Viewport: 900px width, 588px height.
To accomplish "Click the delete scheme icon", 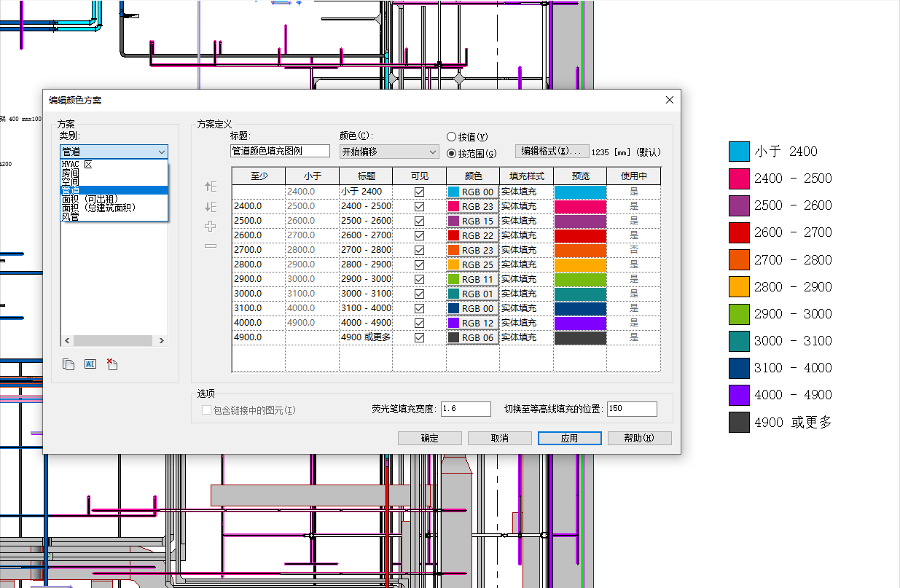I will click(x=111, y=364).
